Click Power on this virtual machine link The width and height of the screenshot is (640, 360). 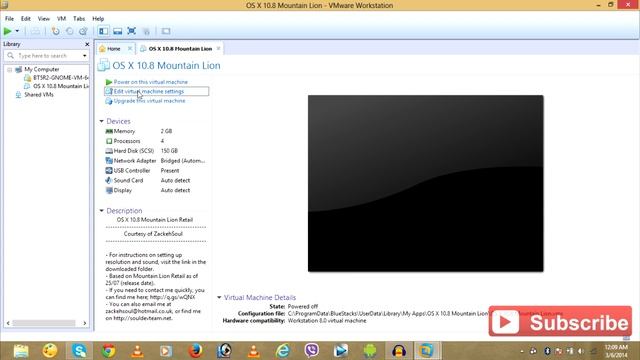tap(150, 82)
